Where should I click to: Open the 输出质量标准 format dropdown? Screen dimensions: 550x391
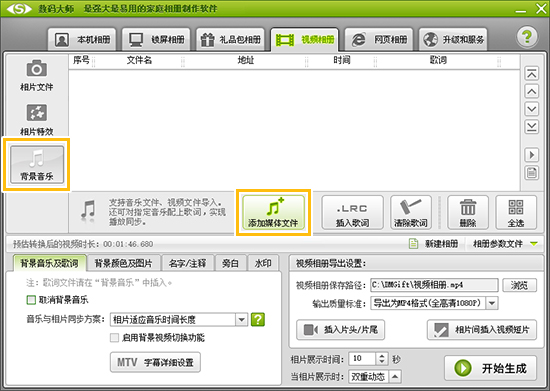pyautogui.click(x=492, y=303)
